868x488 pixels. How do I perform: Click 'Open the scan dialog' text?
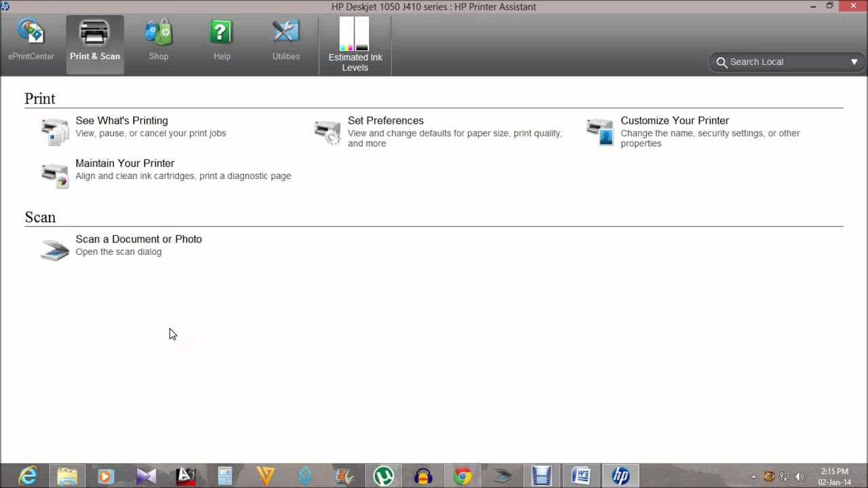pyautogui.click(x=118, y=252)
